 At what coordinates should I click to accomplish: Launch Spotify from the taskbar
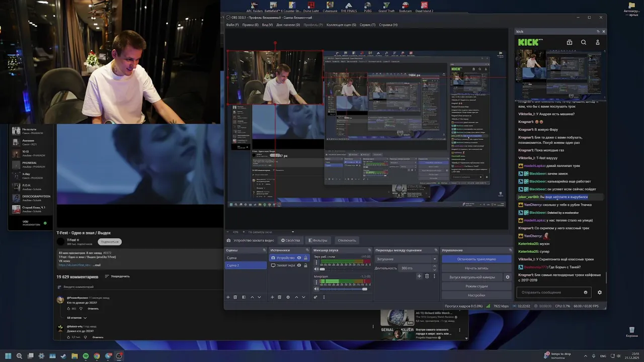86,356
